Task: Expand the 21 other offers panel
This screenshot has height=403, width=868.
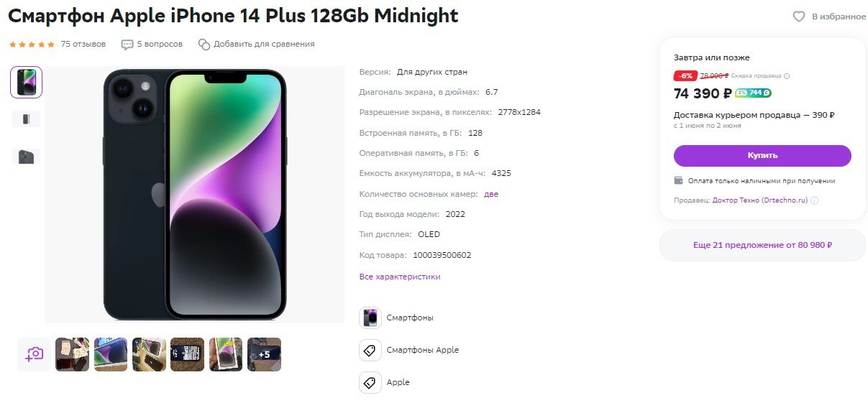Action: click(762, 245)
